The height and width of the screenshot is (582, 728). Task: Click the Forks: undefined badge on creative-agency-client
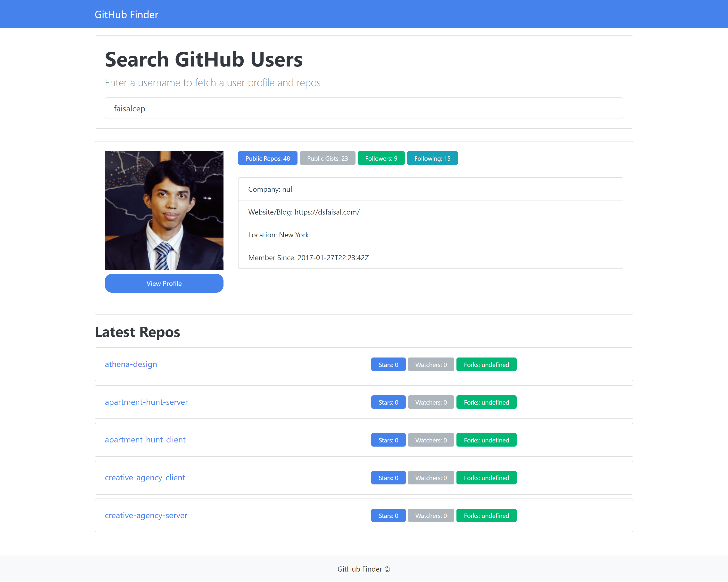coord(486,477)
